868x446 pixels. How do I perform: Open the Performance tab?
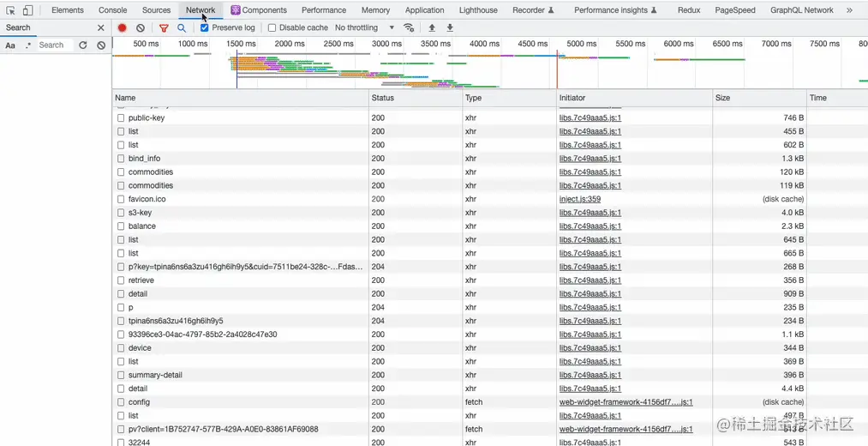coord(324,10)
